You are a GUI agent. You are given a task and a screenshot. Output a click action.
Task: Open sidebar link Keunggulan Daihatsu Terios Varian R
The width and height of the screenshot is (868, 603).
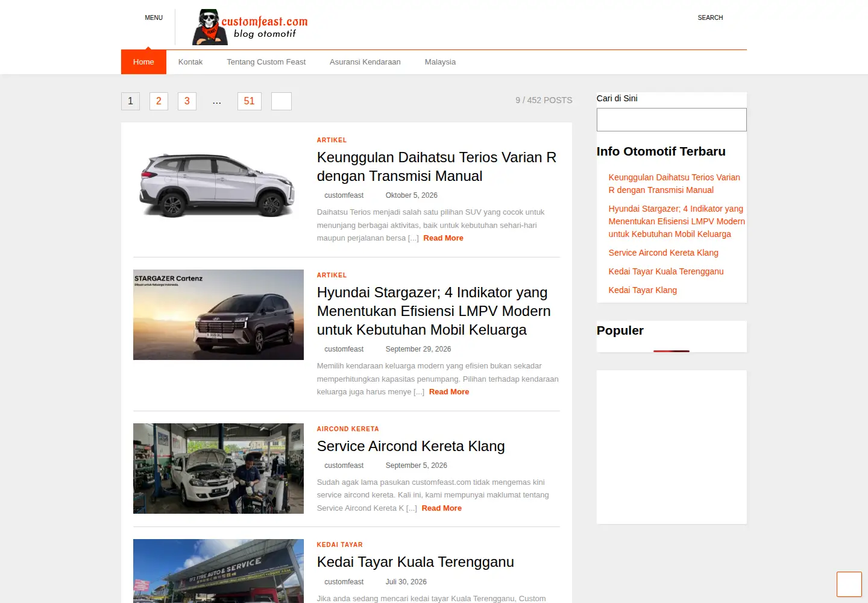point(674,183)
